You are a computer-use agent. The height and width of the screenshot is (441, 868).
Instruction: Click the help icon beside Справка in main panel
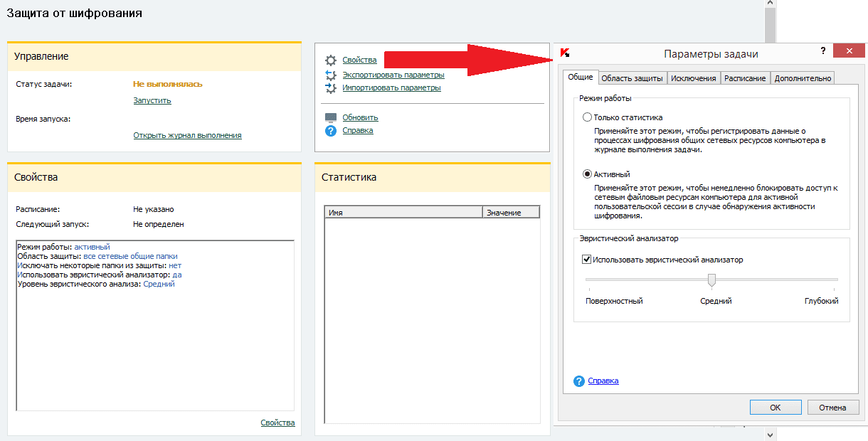pyautogui.click(x=330, y=131)
